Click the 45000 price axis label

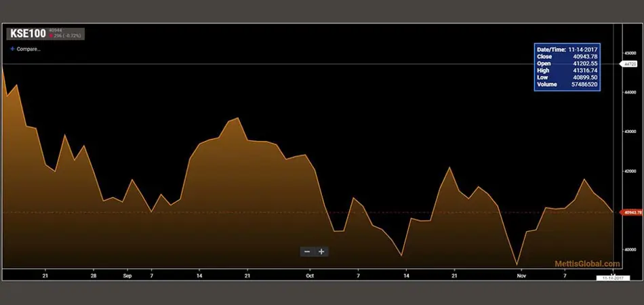630,54
